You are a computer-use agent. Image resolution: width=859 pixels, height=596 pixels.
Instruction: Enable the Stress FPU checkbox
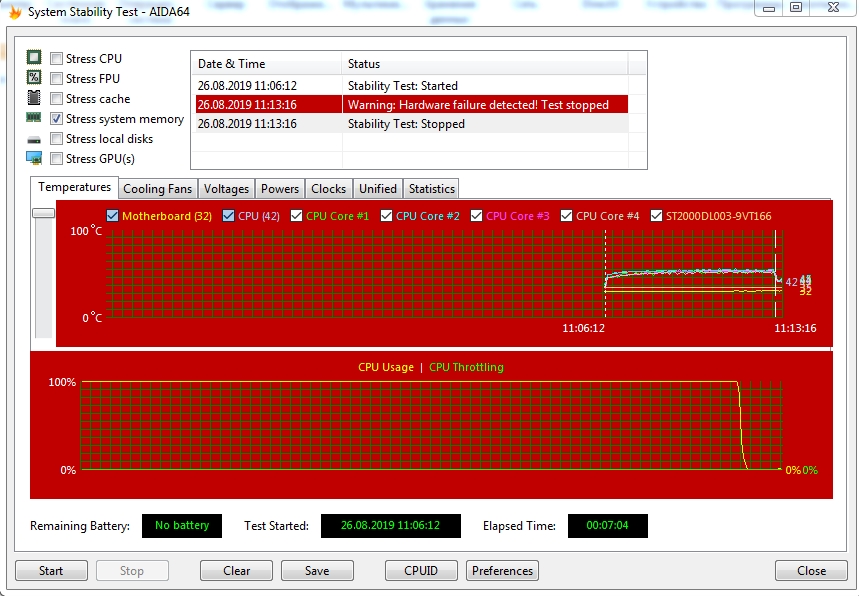[56, 79]
